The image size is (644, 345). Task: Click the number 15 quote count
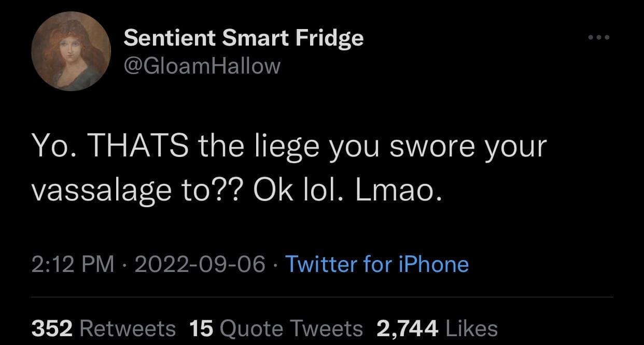[201, 328]
